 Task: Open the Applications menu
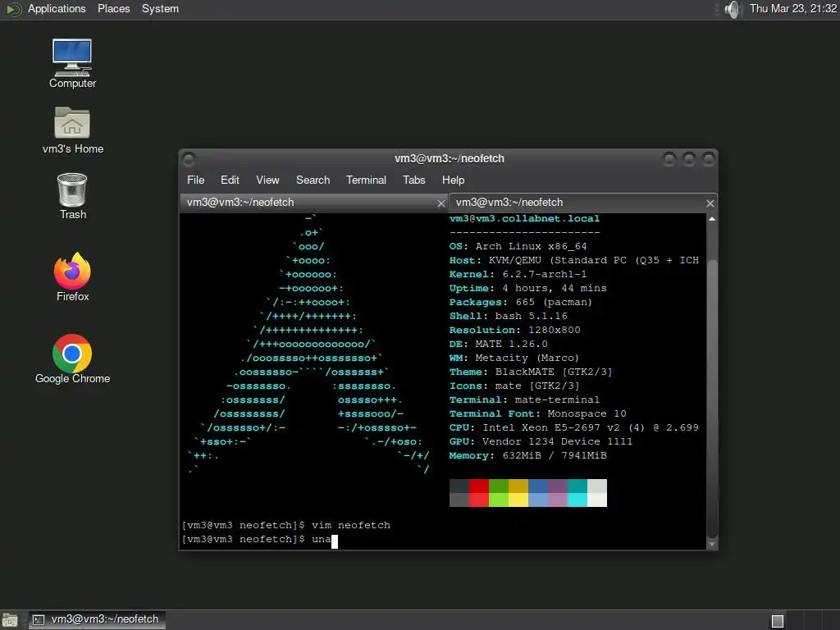[57, 8]
